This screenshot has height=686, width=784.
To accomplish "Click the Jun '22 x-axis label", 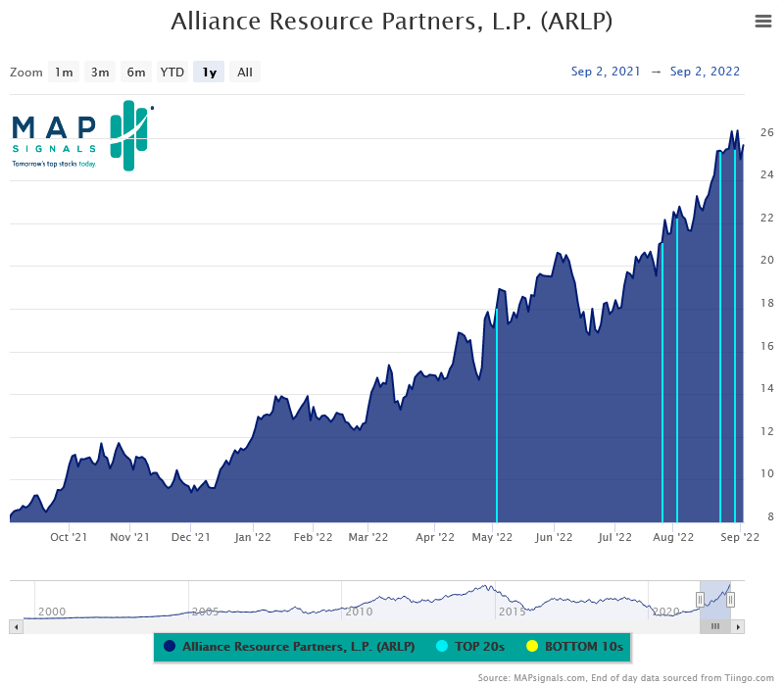I will pyautogui.click(x=554, y=537).
